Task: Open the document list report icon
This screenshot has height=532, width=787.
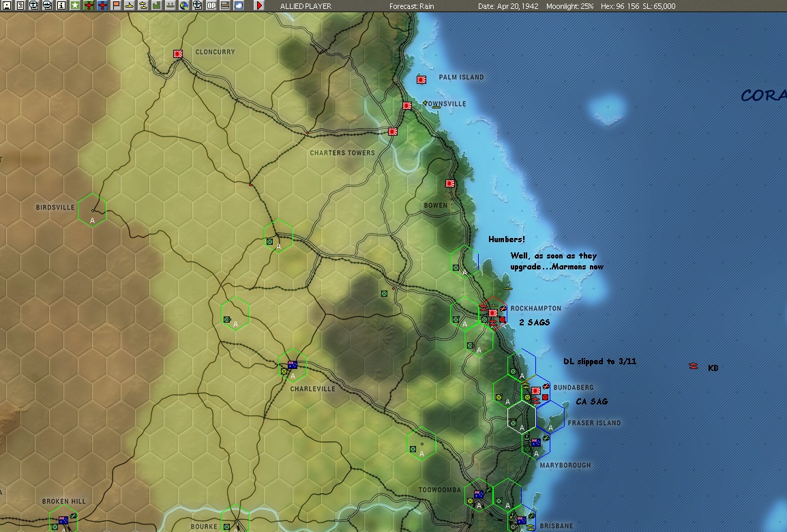Action: (20, 5)
